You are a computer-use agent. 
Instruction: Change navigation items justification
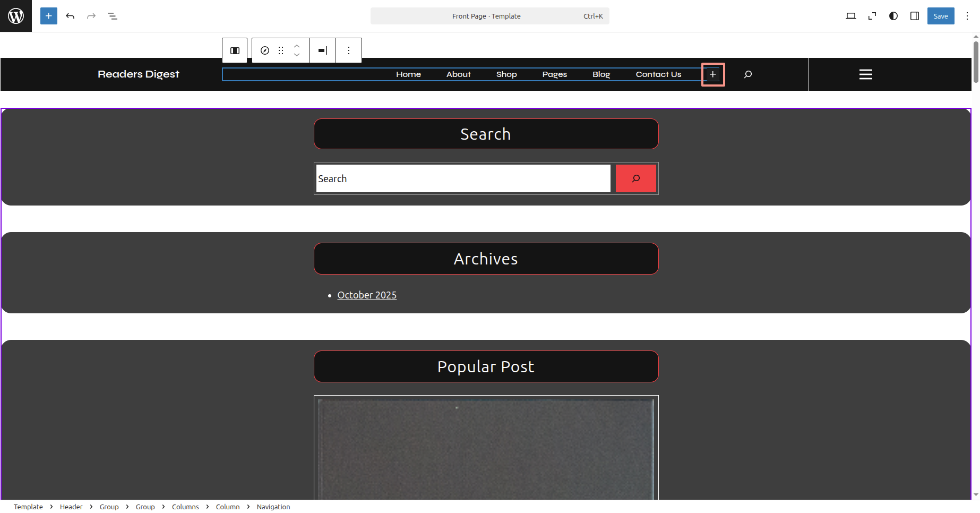point(323,50)
